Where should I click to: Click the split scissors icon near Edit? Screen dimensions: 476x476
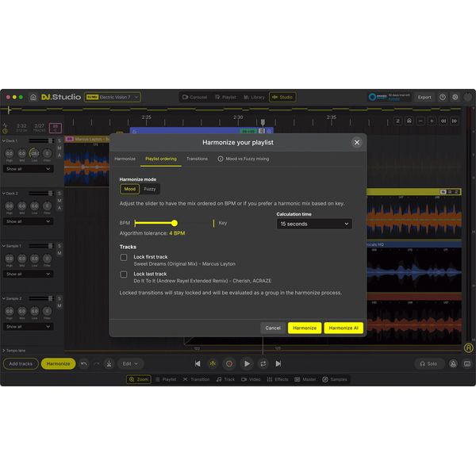point(109,363)
